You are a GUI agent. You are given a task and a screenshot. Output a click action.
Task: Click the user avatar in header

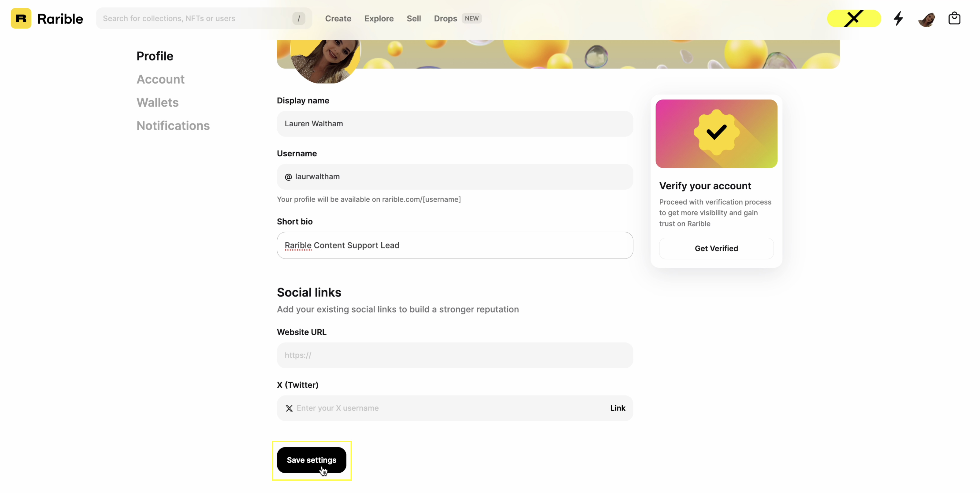926,19
